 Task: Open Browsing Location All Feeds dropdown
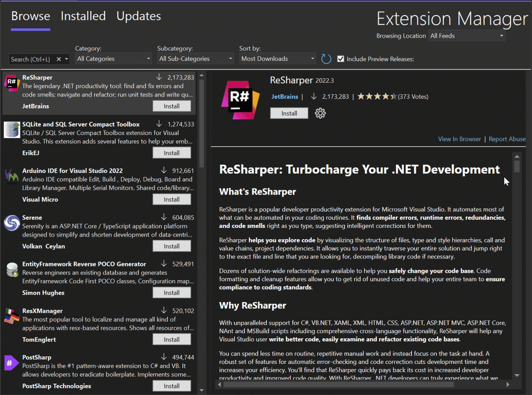467,36
